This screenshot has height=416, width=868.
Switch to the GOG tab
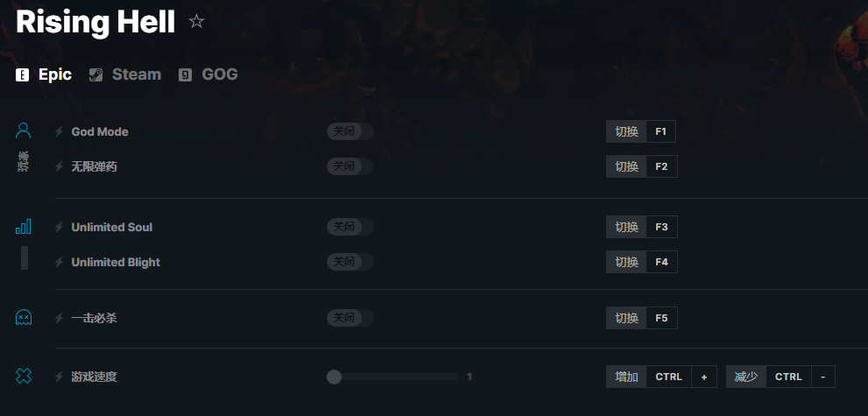point(208,74)
